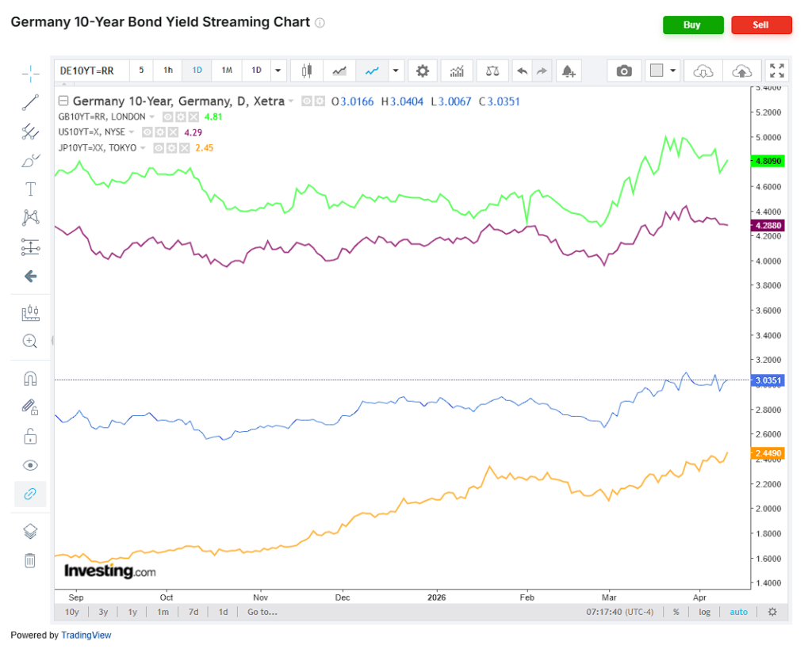The image size is (812, 649).
Task: Activate the Zoom In tool
Action: pyautogui.click(x=30, y=342)
